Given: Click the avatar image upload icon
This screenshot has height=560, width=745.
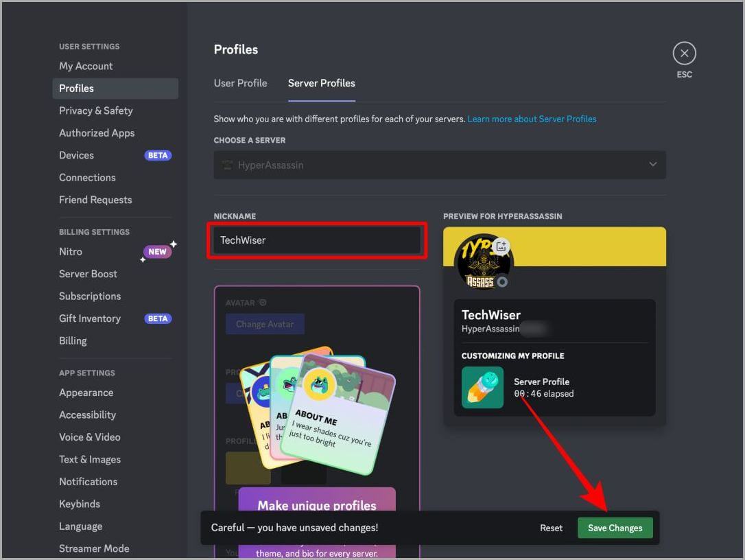Looking at the screenshot, I should (x=501, y=246).
